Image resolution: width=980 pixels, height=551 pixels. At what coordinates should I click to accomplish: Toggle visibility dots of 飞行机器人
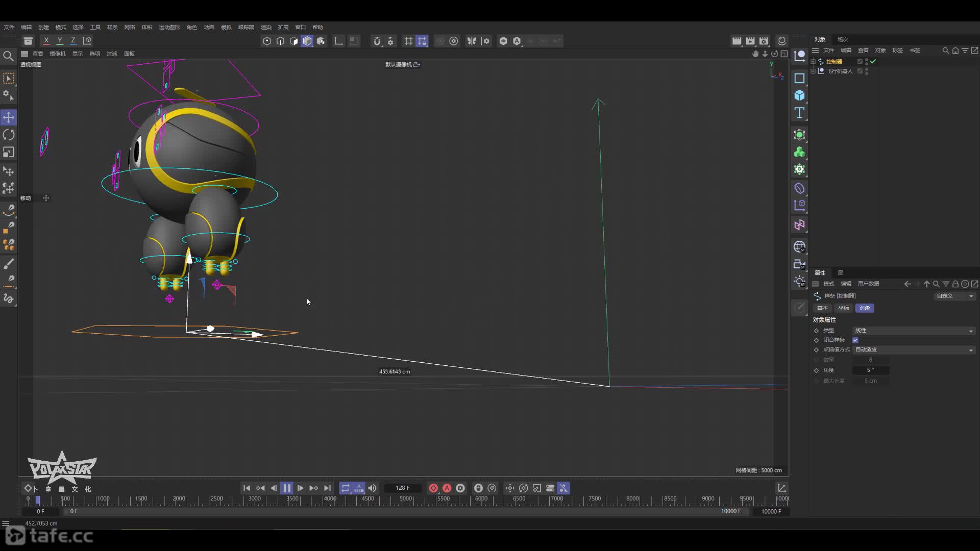[867, 71]
